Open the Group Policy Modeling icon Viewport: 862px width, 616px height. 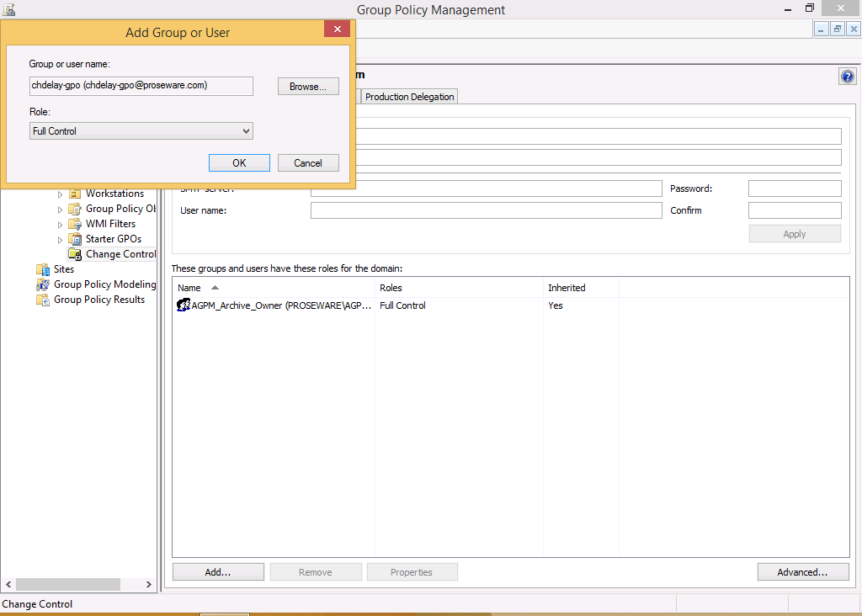(43, 284)
